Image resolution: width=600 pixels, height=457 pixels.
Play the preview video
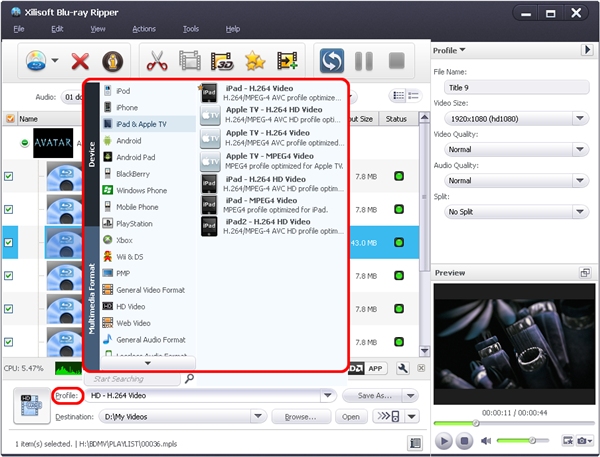[444, 441]
